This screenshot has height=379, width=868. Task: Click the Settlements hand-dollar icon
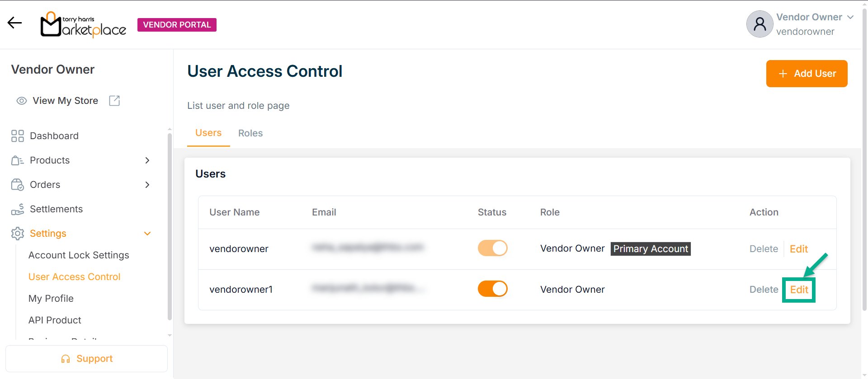click(18, 209)
